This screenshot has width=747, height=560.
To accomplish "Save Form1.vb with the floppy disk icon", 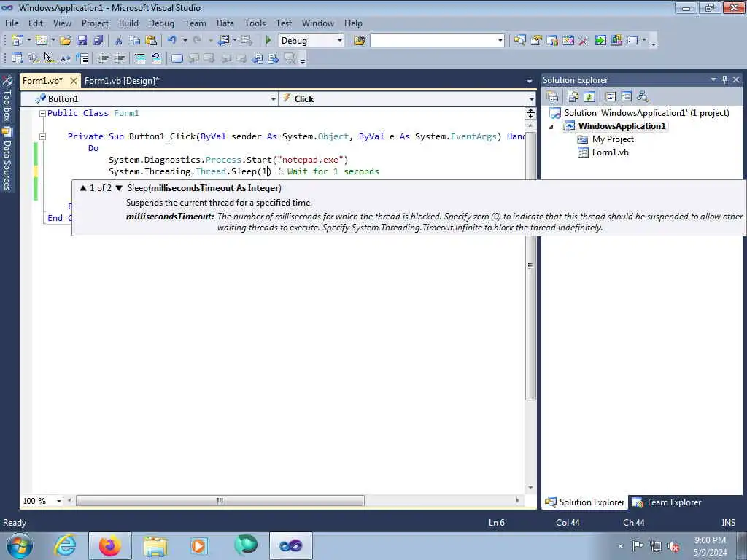I will [x=82, y=41].
